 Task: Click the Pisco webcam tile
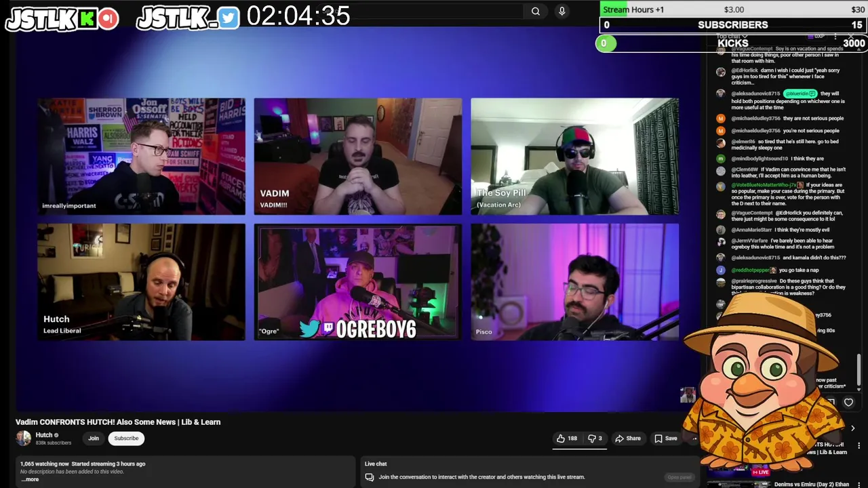pyautogui.click(x=575, y=282)
